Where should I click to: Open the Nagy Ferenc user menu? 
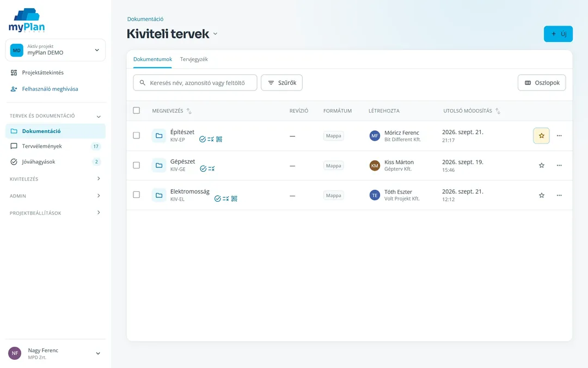[56, 353]
